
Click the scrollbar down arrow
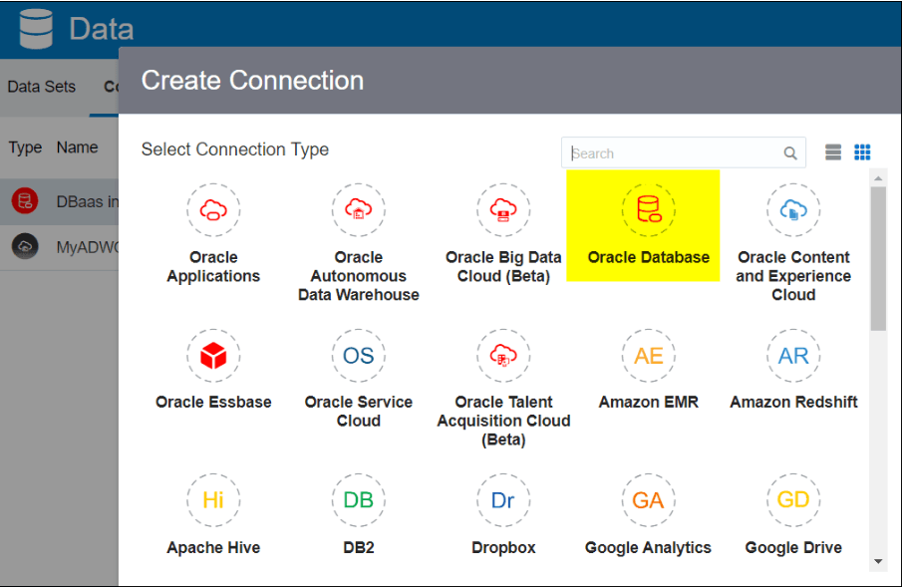click(x=878, y=561)
